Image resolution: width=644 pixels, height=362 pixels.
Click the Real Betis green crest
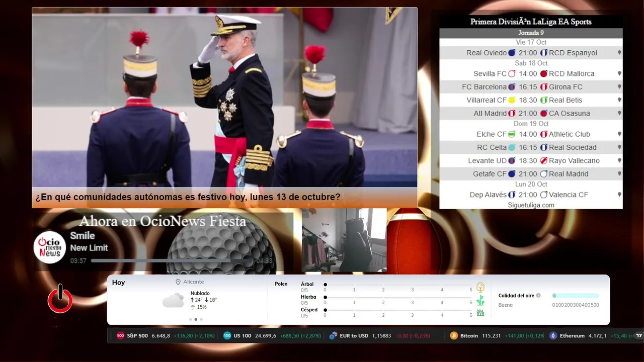[543, 100]
